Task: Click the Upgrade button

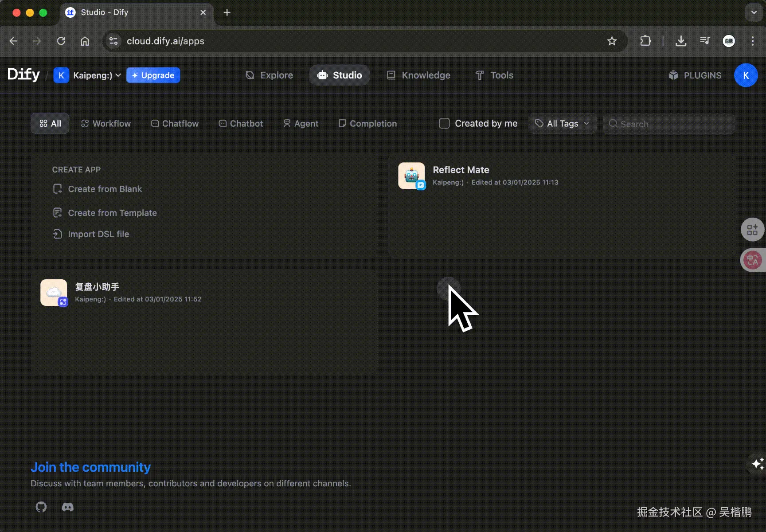Action: (153, 75)
